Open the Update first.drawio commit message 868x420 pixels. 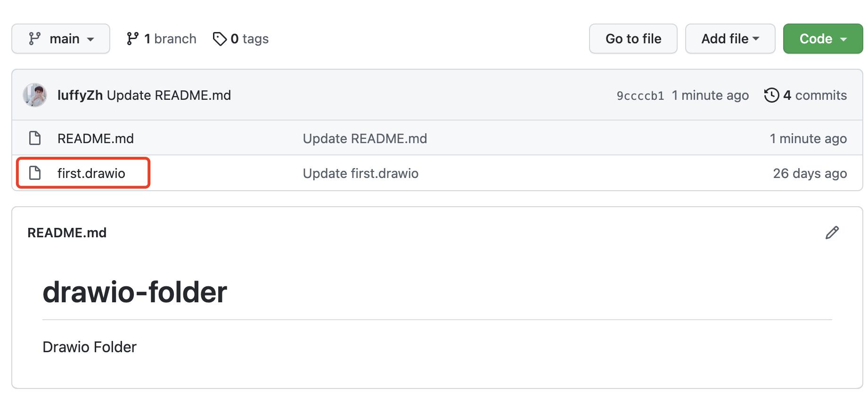pyautogui.click(x=360, y=173)
